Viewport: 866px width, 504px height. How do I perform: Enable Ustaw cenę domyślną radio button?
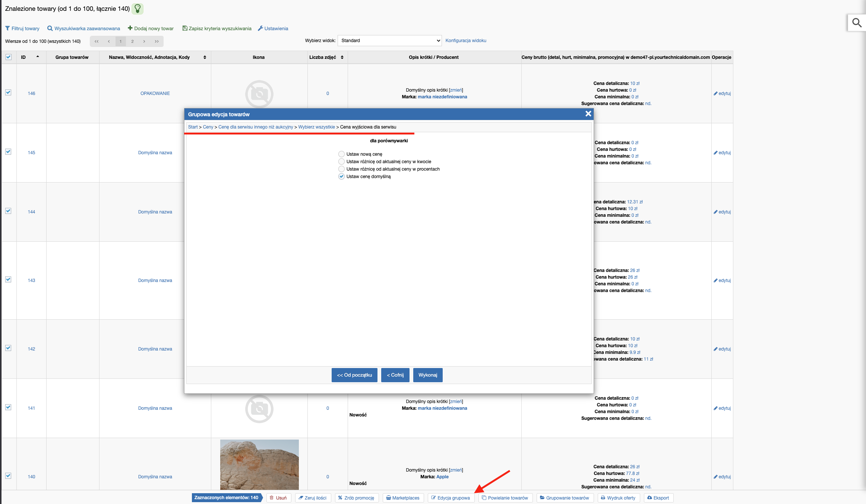[341, 176]
